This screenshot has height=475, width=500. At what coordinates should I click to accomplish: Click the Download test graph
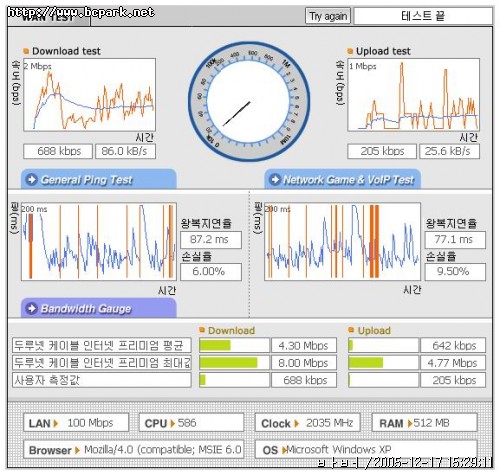pos(89,95)
